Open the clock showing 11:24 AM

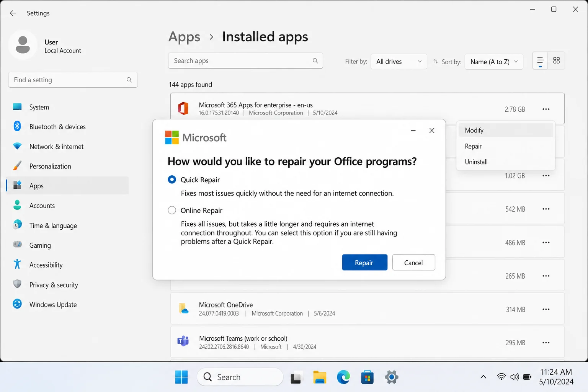556,377
